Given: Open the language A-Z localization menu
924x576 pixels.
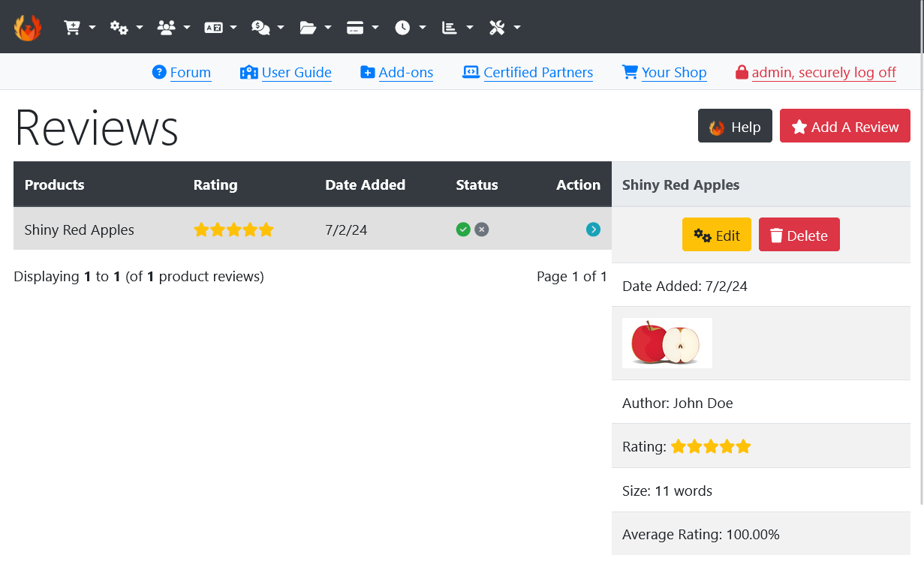Looking at the screenshot, I should coord(221,28).
